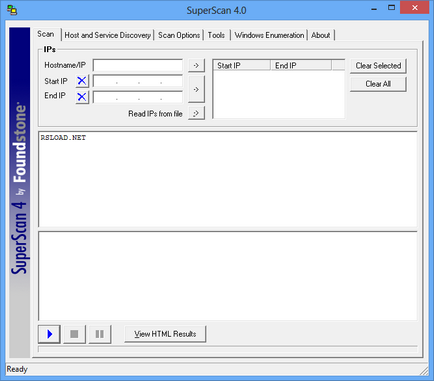Add the Hostname/IP entry using its arrow button
This screenshot has height=381, width=434.
[x=196, y=65]
